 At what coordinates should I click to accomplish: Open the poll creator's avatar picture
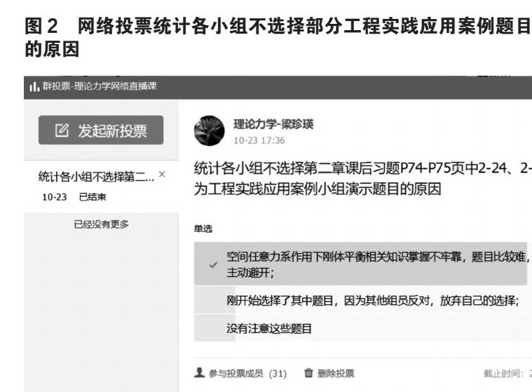(209, 130)
